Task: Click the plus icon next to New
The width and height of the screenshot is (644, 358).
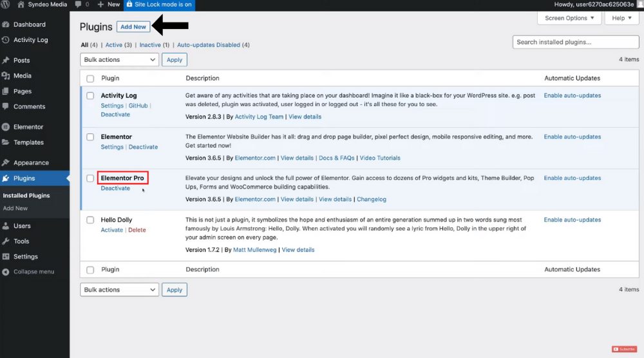Action: point(100,5)
